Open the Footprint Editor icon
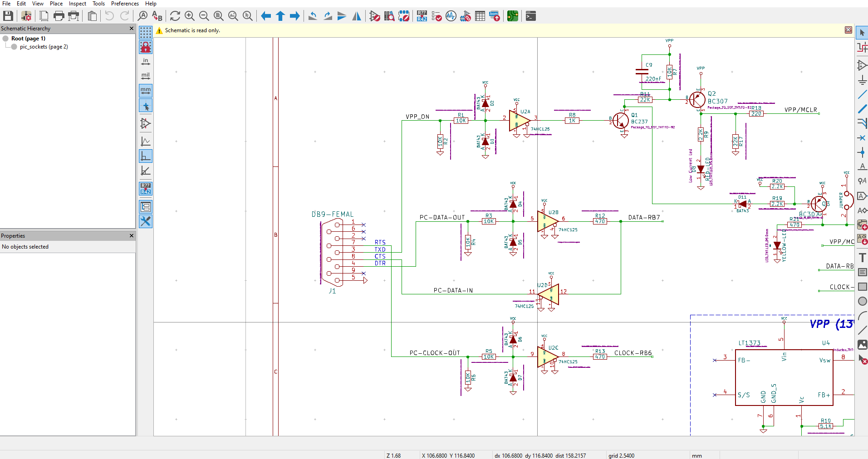The image size is (868, 459). [404, 16]
